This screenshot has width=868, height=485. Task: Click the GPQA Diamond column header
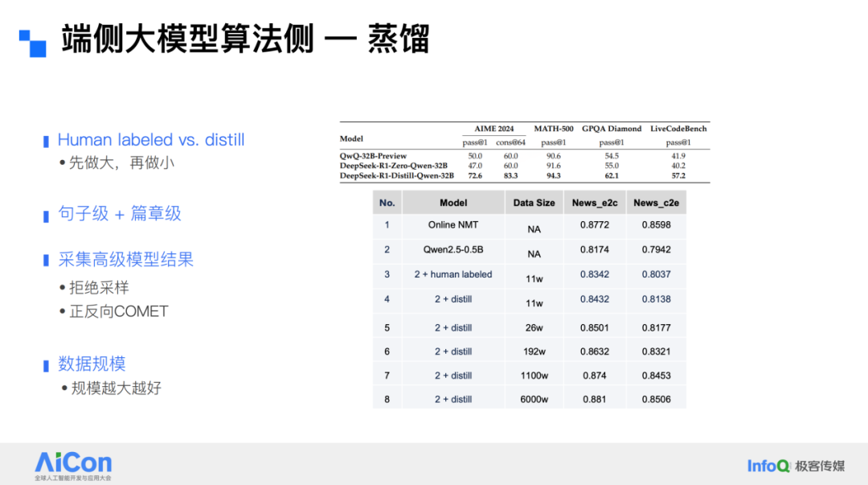click(612, 129)
